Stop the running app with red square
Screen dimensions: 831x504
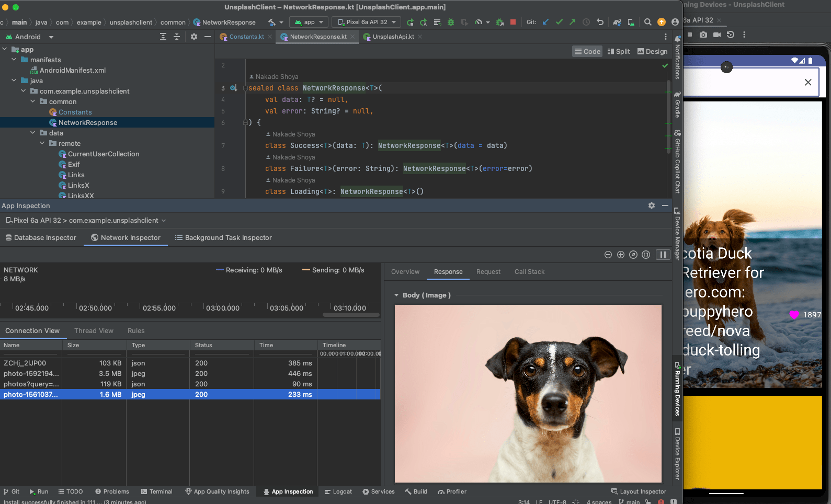pos(513,22)
